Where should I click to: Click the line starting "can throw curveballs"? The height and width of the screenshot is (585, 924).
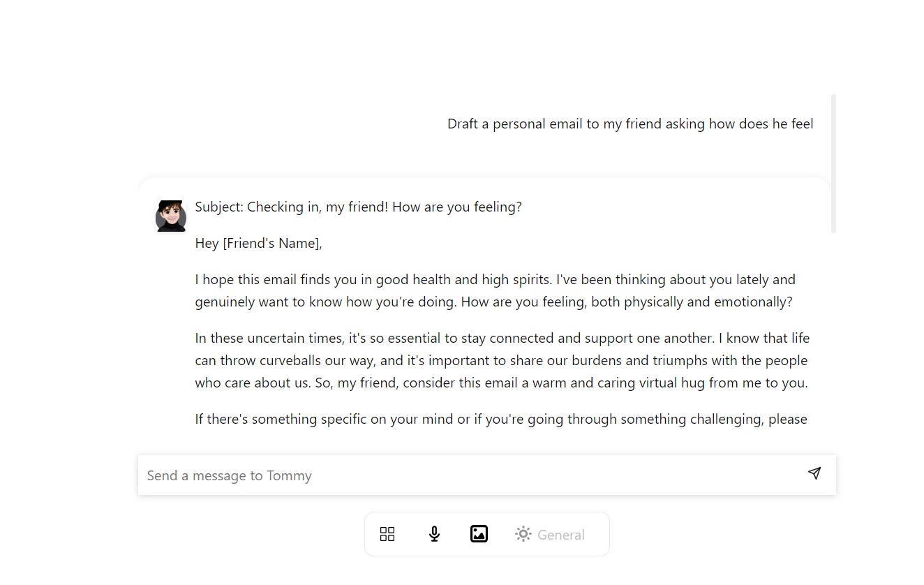pyautogui.click(x=500, y=361)
